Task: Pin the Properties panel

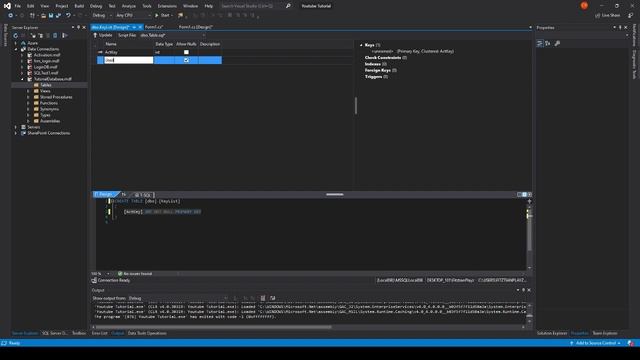Action: (x=620, y=27)
